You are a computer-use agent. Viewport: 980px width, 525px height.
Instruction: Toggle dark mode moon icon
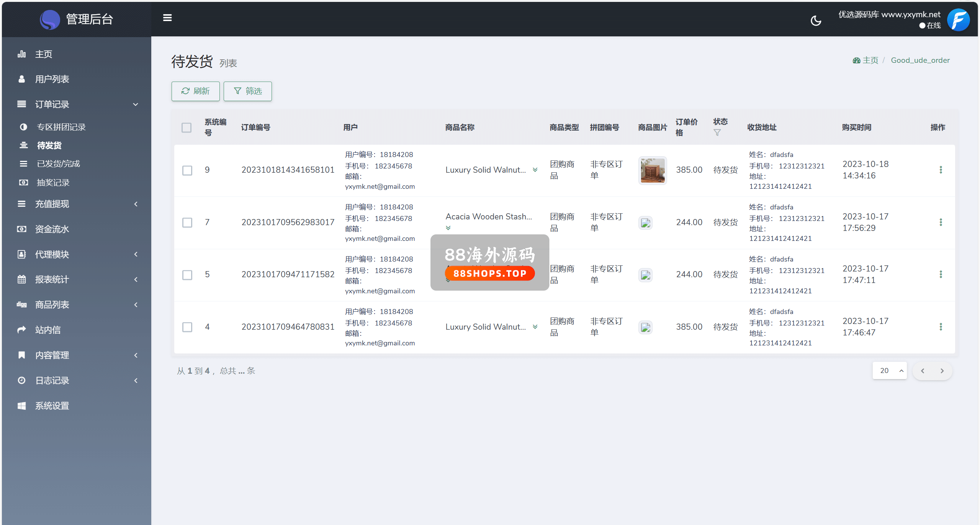coord(816,20)
